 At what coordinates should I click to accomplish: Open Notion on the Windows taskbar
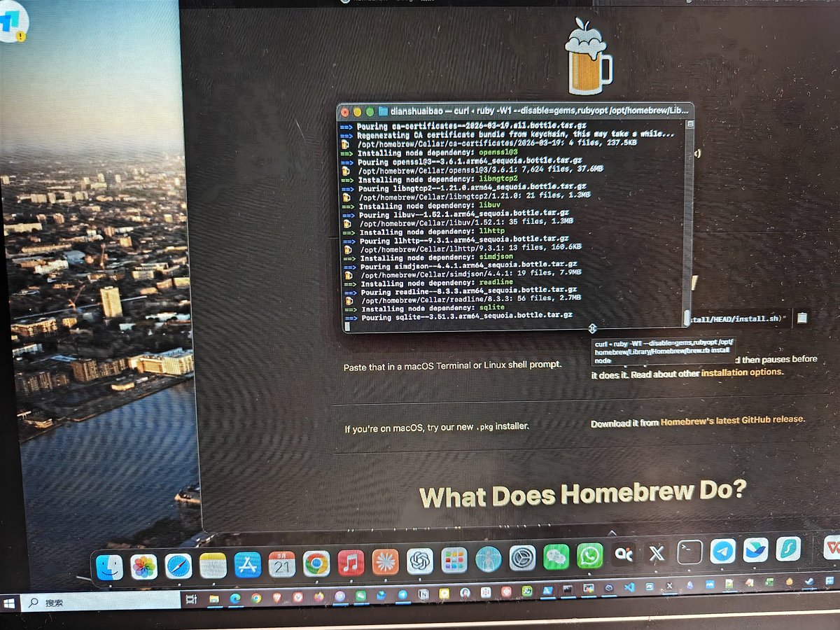[x=423, y=594]
